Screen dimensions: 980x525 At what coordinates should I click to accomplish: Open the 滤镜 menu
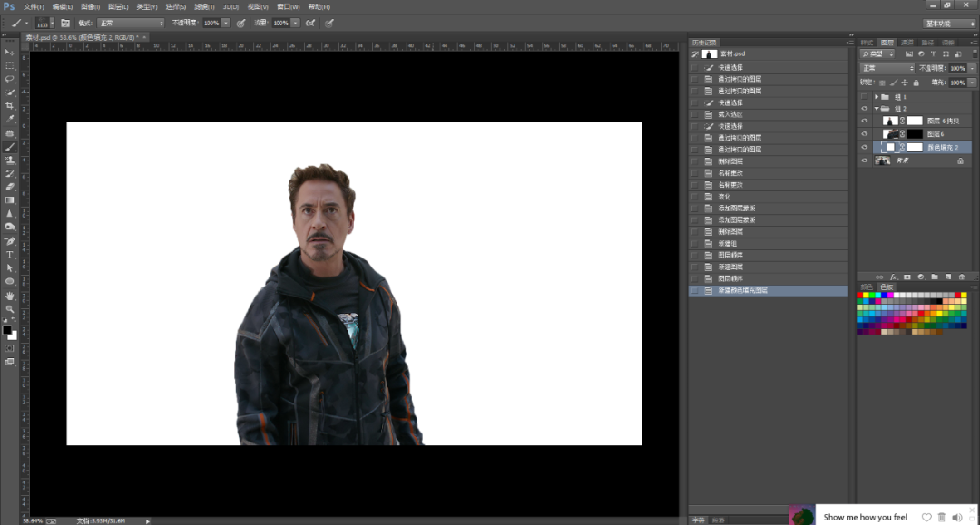(x=204, y=7)
